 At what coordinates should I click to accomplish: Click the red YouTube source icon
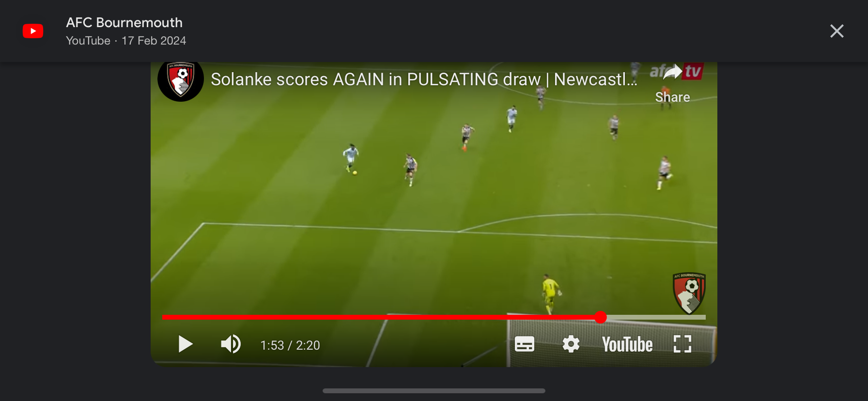pyautogui.click(x=33, y=31)
